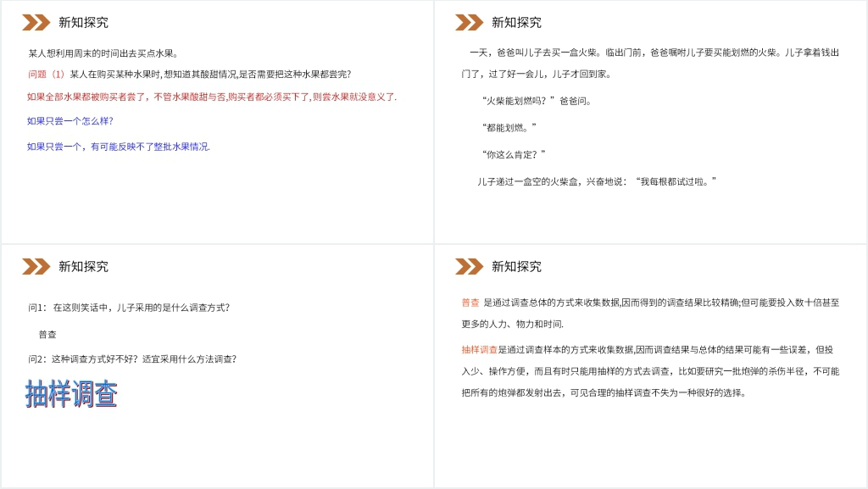868x489 pixels.
Task: Click the line '更多的人力、物力和时间.'
Action: click(513, 324)
